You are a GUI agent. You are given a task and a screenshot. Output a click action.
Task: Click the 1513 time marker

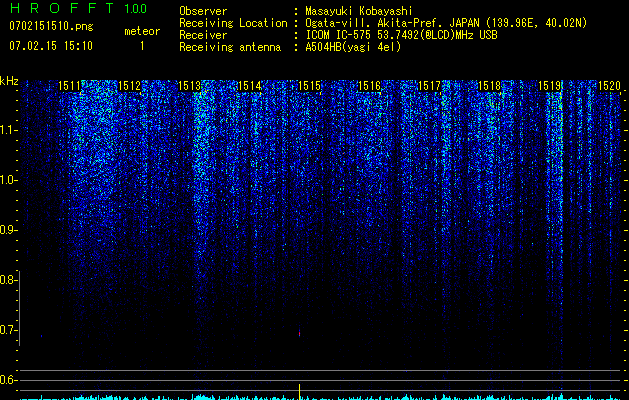pos(189,86)
